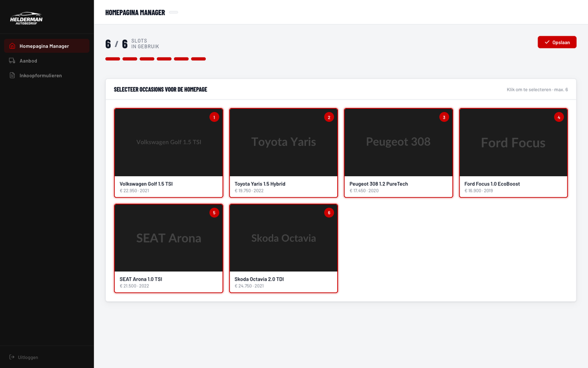Deselect badge 2 on Toyota Yaris card
Image resolution: width=588 pixels, height=368 pixels.
(329, 117)
